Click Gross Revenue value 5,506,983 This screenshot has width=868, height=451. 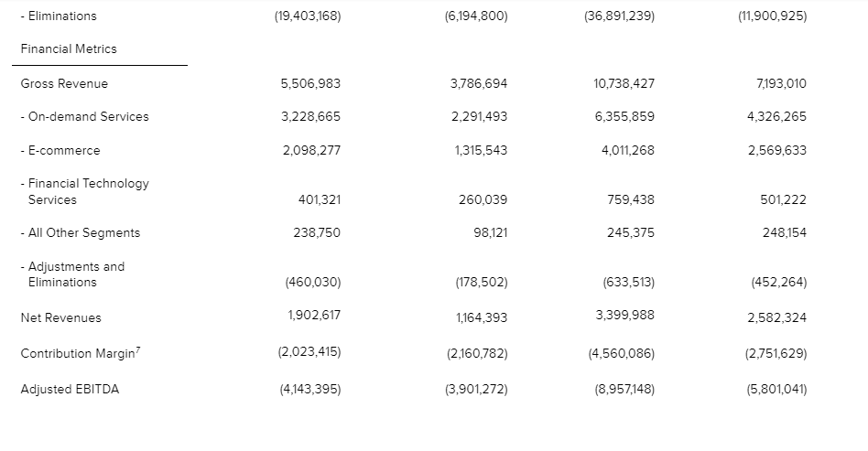click(310, 83)
